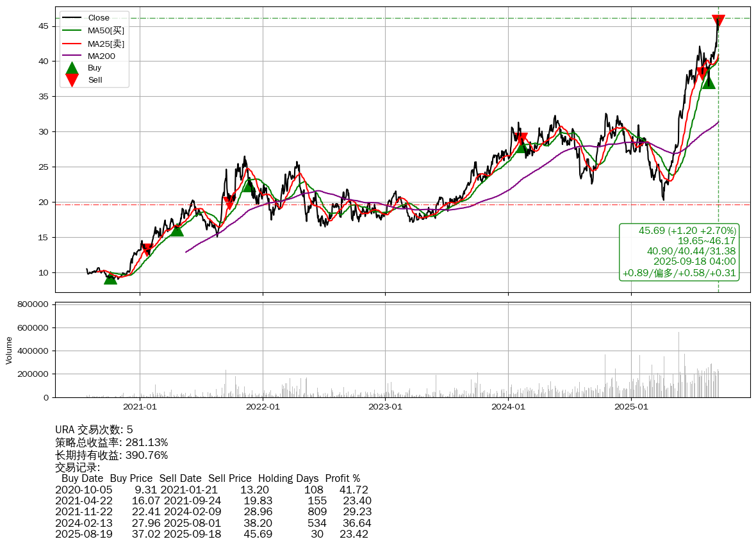
Task: Click the 2021-11-22 buy date entry
Action: pos(83,512)
